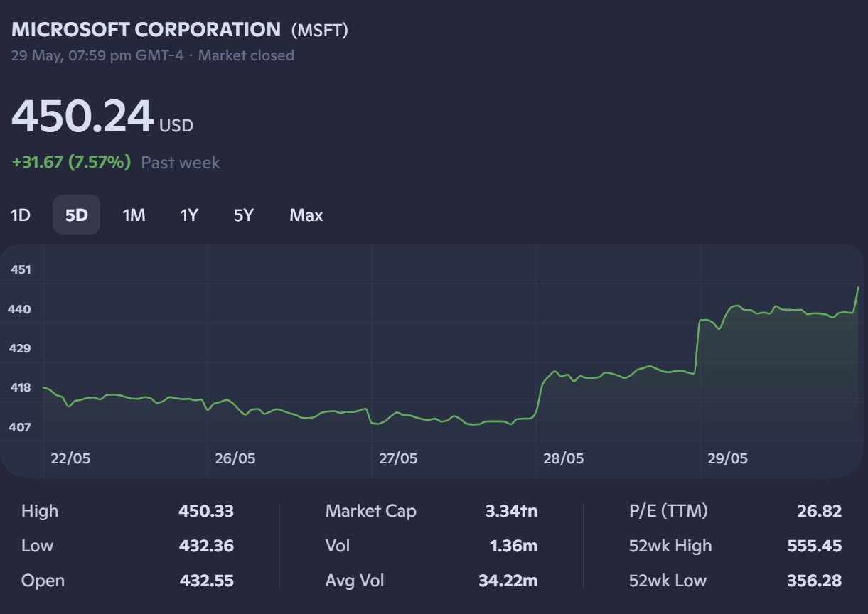Viewport: 868px width, 614px height.
Task: Click the 418 price axis label
Action: [21, 387]
